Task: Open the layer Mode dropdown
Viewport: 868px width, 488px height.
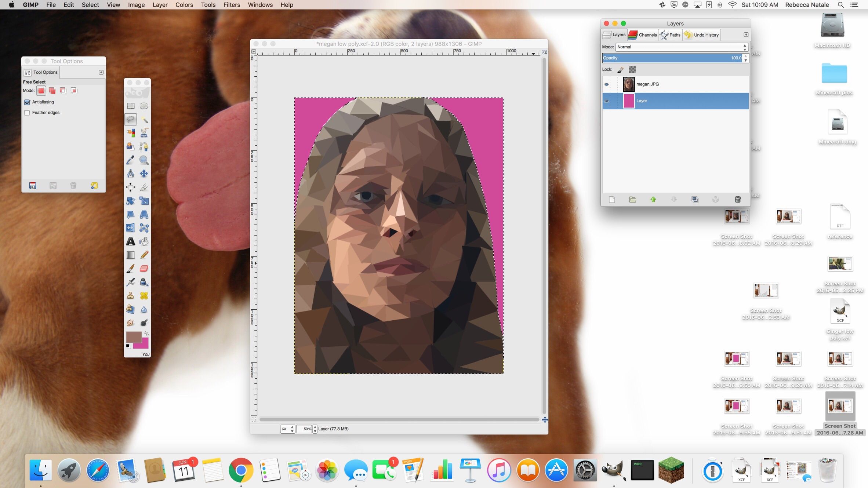Action: 681,47
